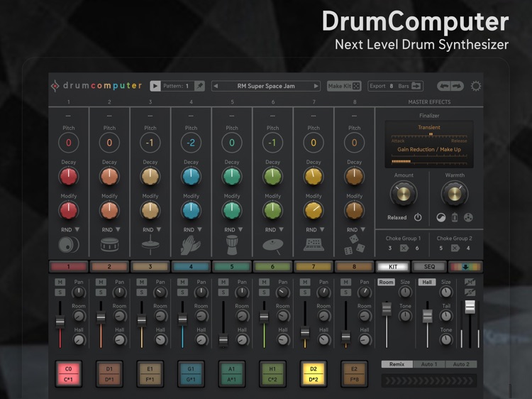Click the Export 8 Bars button

pyautogui.click(x=396, y=86)
